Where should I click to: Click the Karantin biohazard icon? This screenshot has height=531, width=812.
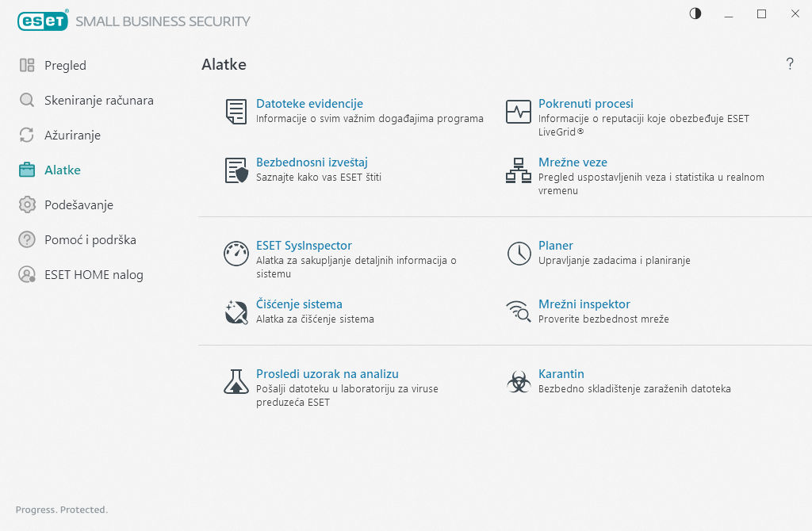519,382
